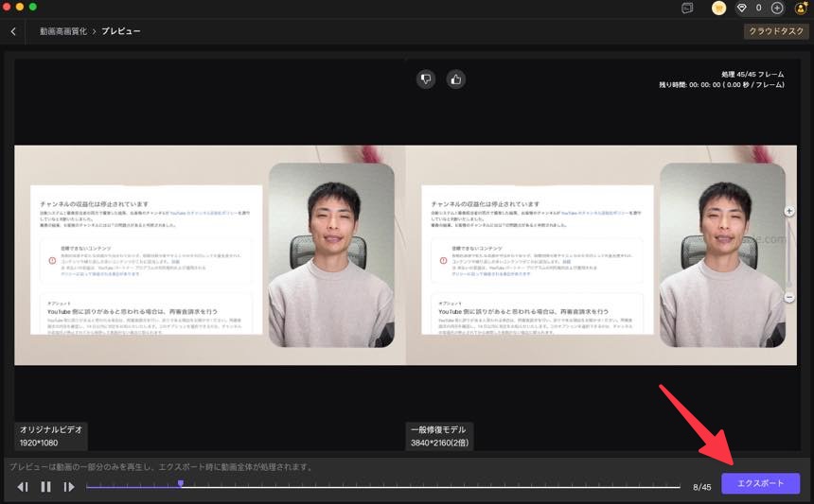This screenshot has height=504, width=814.
Task: Zoom in with the plus button on preview
Action: (x=789, y=212)
